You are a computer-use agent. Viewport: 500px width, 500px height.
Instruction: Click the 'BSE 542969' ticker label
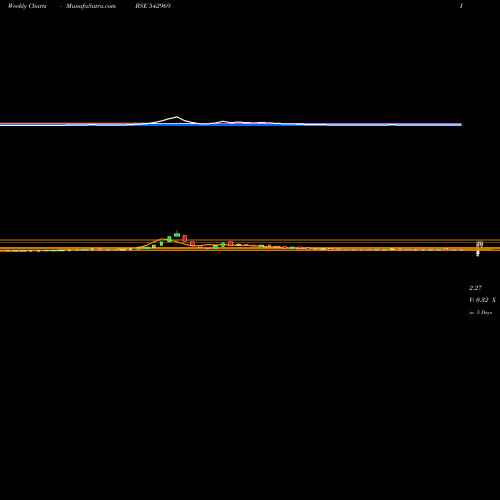153,6
